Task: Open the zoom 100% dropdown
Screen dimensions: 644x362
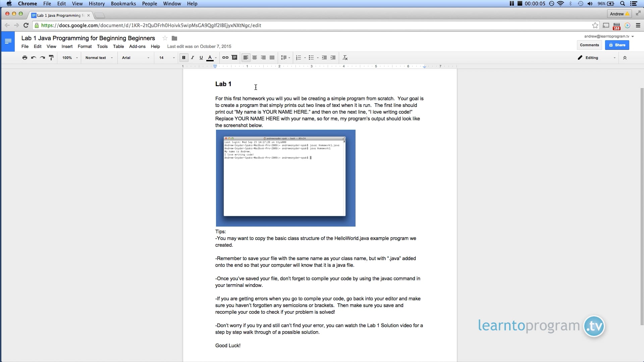Action: click(70, 58)
